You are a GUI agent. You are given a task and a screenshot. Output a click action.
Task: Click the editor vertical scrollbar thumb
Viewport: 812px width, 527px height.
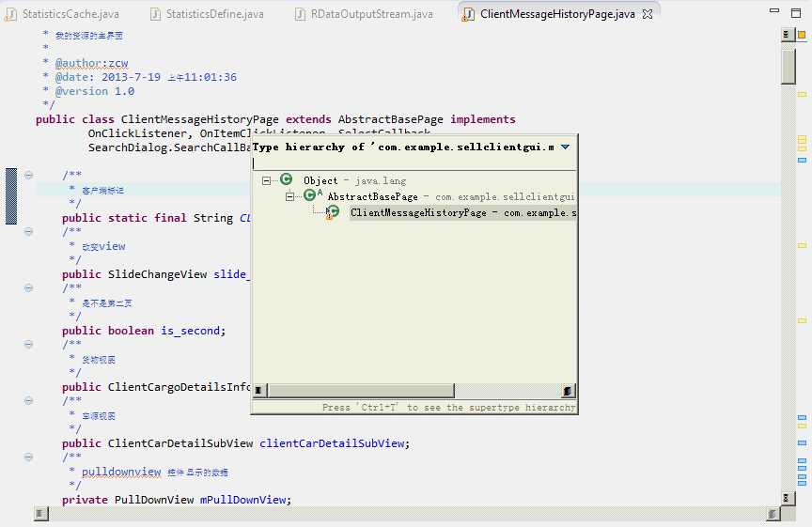click(789, 66)
